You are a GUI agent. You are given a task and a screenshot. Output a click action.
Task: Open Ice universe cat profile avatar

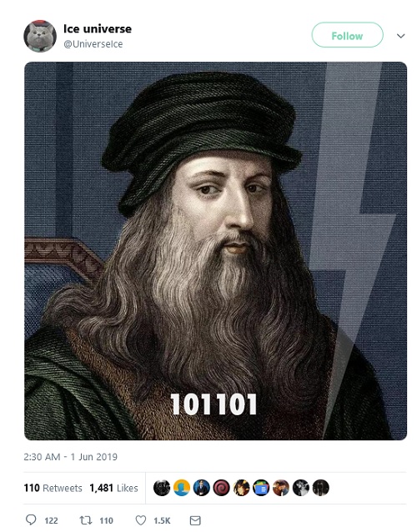point(40,36)
